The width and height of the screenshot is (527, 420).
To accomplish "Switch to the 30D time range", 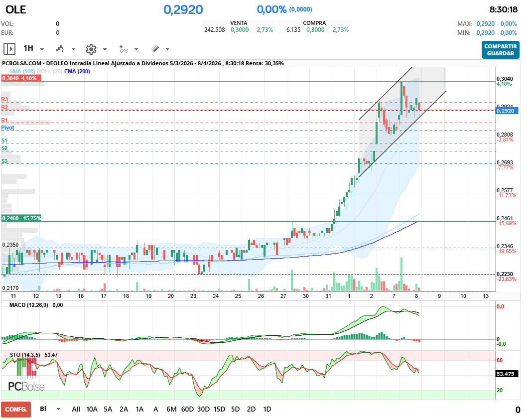I will pos(203,409).
